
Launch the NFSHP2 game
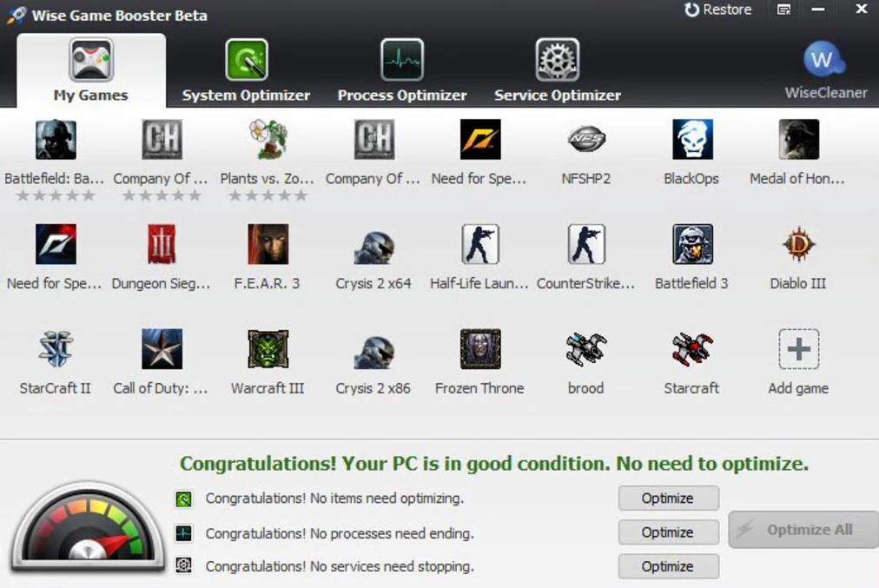(x=586, y=140)
